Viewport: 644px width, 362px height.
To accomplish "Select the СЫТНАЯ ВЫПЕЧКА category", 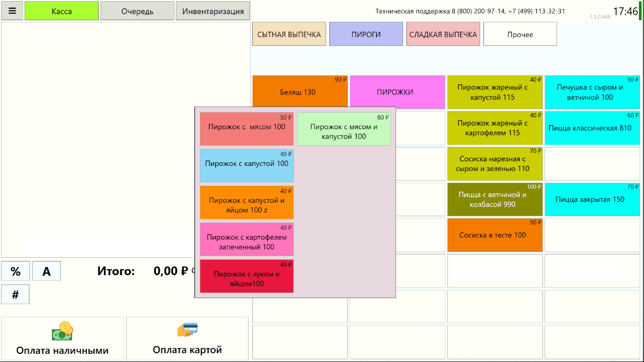I will click(x=289, y=34).
